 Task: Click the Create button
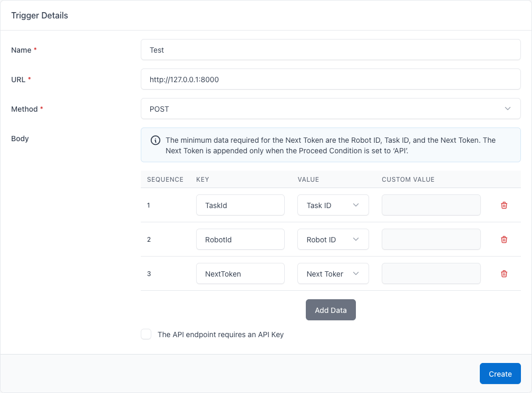pos(500,374)
